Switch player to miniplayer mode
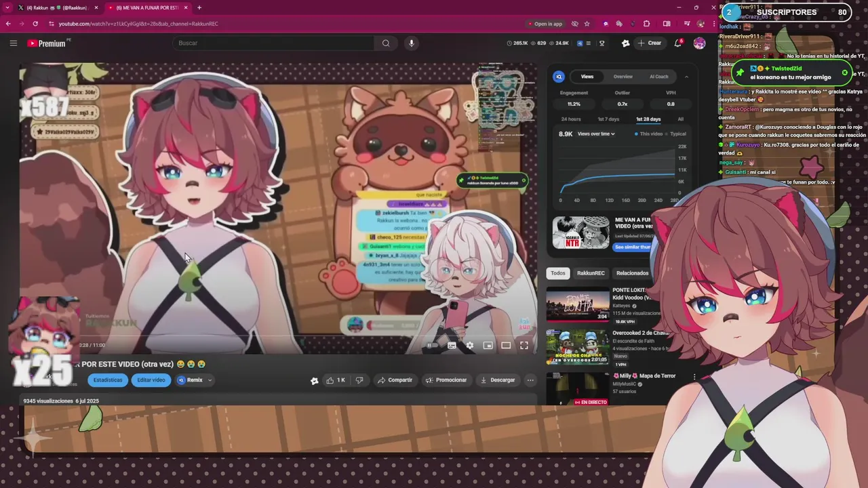 pos(488,346)
